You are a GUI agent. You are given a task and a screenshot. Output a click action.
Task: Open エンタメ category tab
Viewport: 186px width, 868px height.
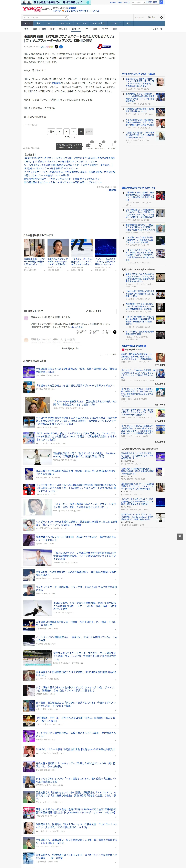tap(63, 29)
